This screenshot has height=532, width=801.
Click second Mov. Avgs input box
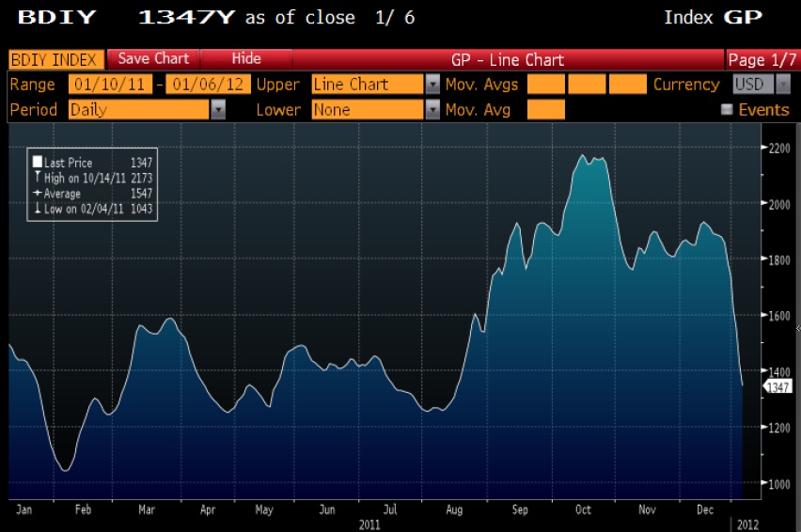tap(587, 85)
